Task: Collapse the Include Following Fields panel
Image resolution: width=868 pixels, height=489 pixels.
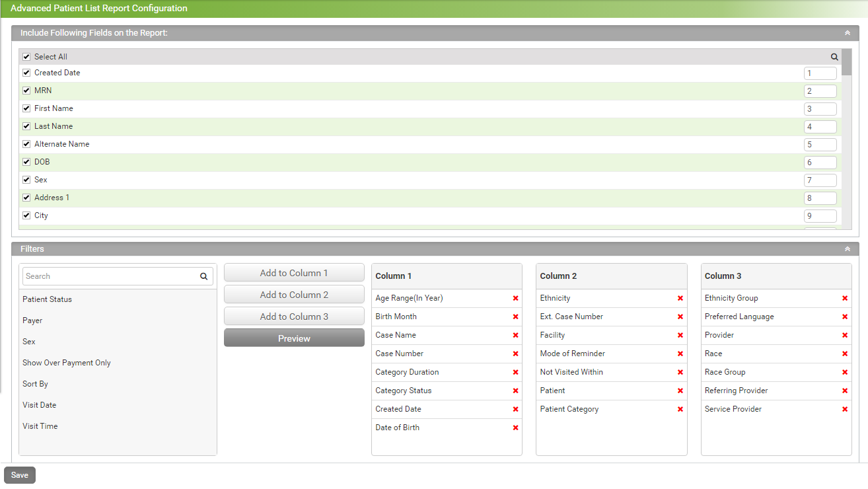Action: (x=848, y=32)
